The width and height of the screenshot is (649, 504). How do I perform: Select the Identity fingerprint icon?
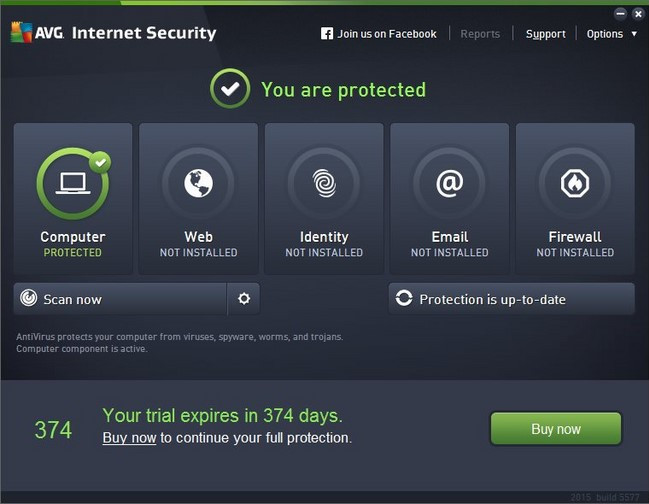[x=324, y=183]
